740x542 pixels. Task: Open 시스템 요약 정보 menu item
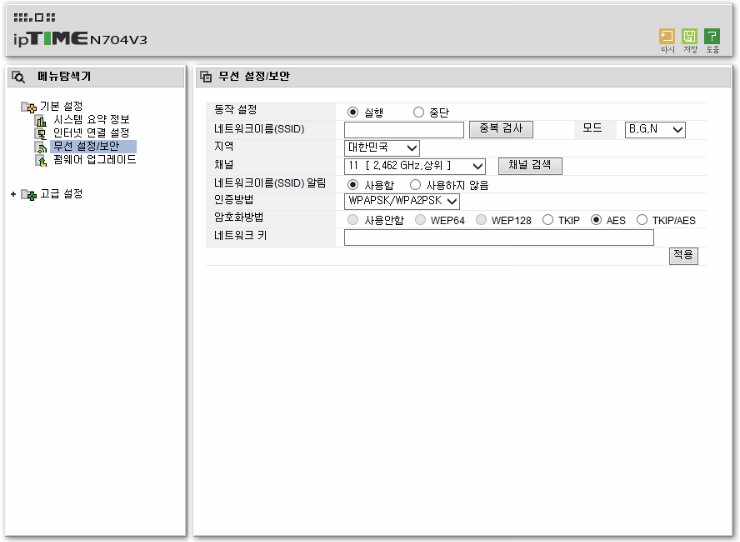tap(91, 120)
